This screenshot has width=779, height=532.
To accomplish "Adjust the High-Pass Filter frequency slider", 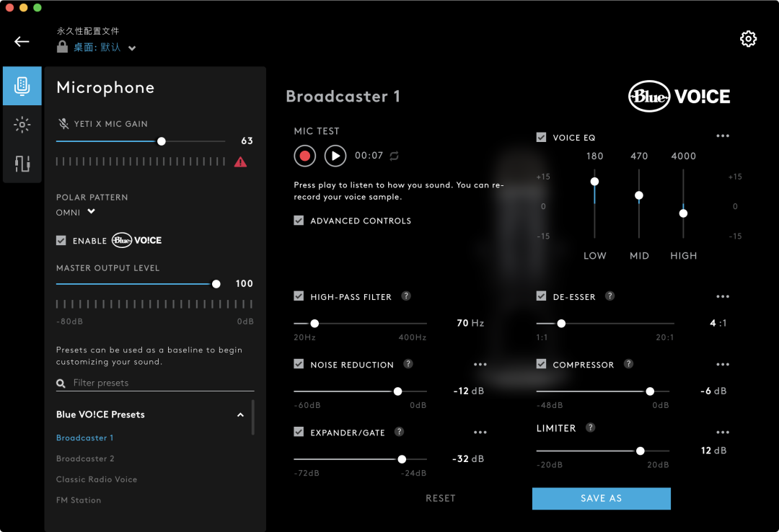I will click(360, 324).
